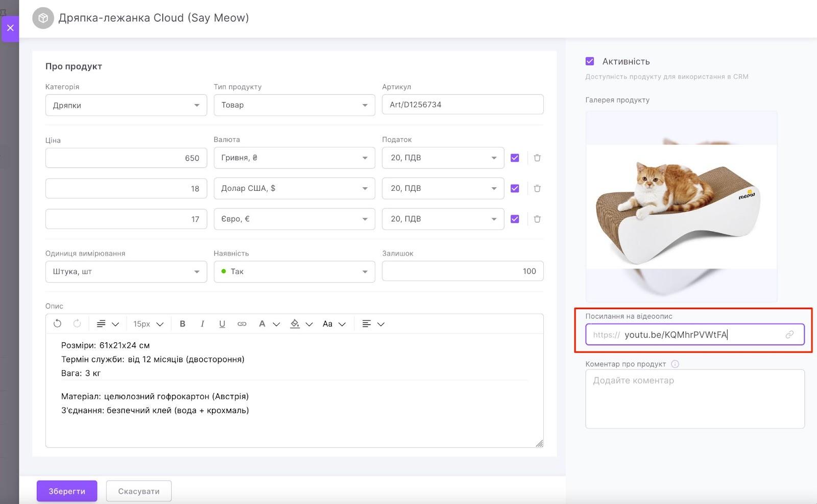817x504 pixels.
Task: Open the Категорія dropdown showing Дряпки
Action: (126, 106)
